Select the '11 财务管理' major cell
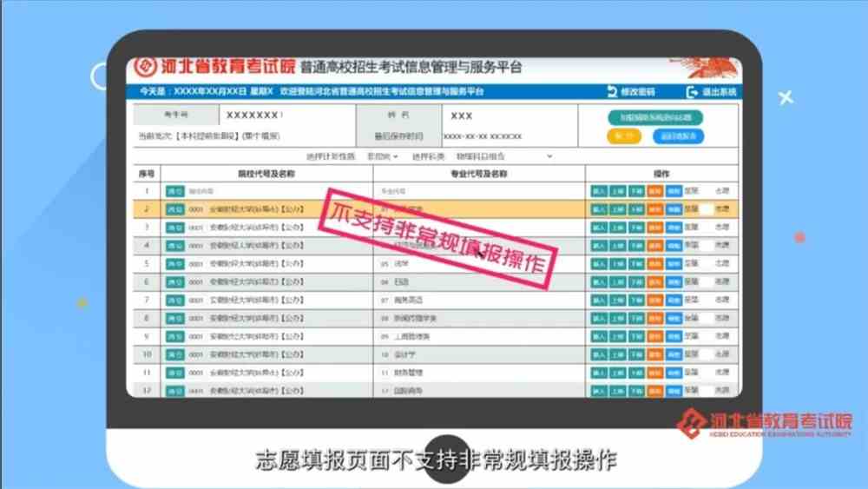The width and height of the screenshot is (868, 489). click(479, 373)
